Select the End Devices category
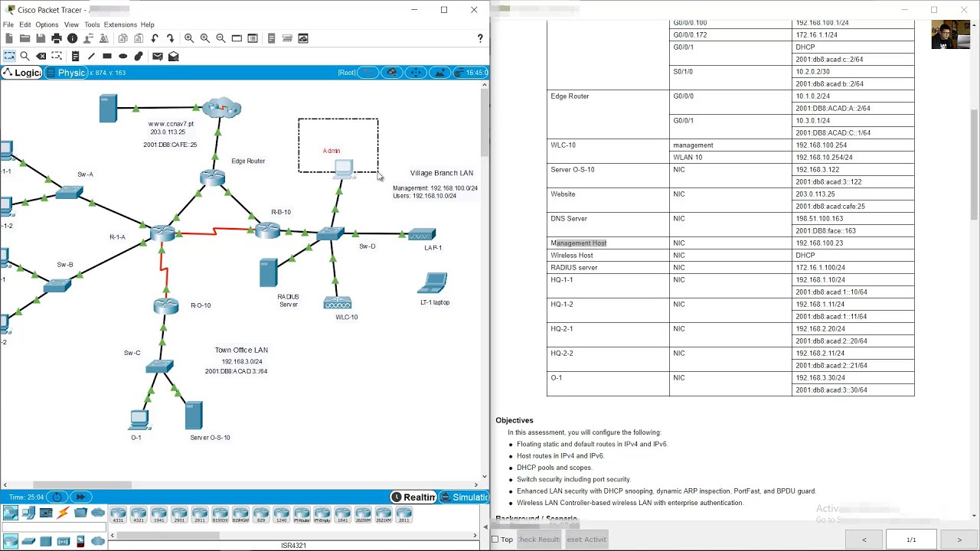 coord(28,513)
